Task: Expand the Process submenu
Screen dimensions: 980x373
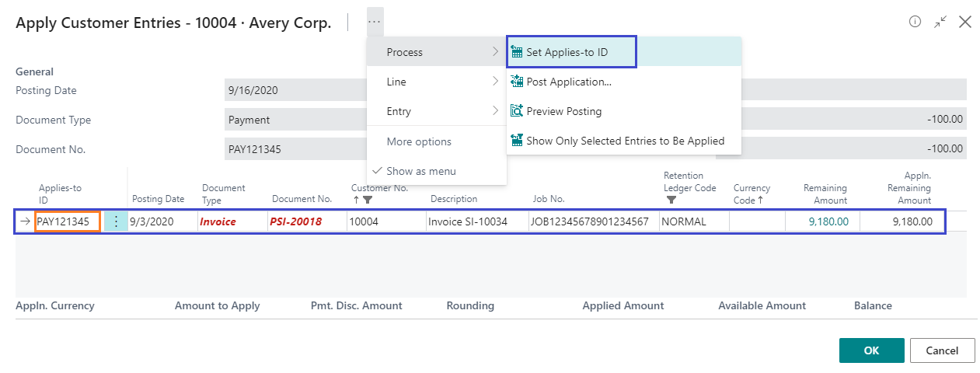Action: (x=436, y=52)
